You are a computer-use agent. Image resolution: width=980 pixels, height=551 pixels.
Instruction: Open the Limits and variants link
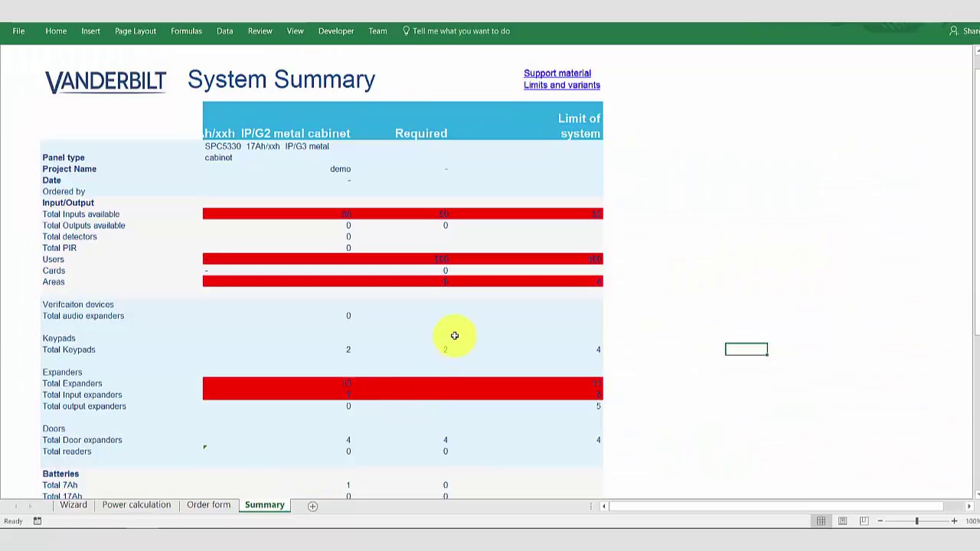(562, 85)
